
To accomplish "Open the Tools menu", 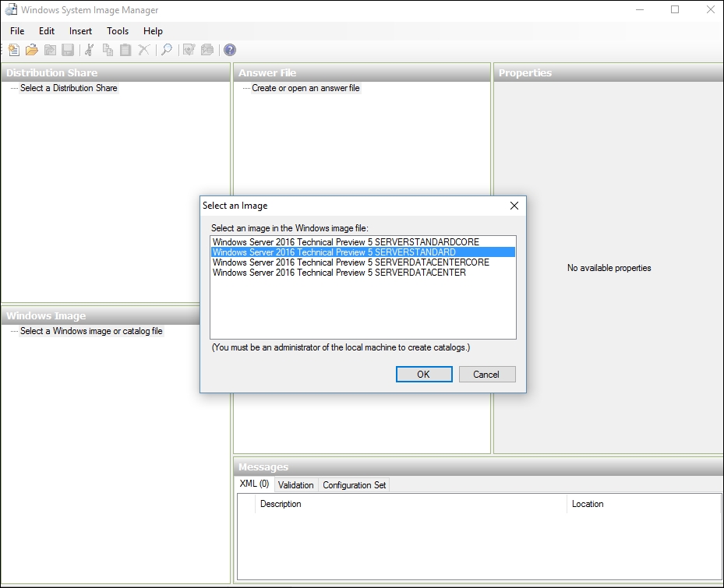I will [118, 31].
